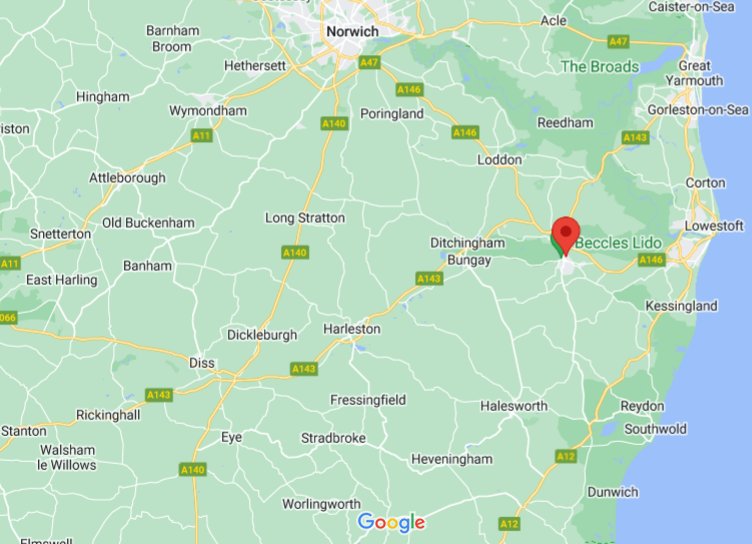Click the Lowestoft town label

tap(714, 225)
